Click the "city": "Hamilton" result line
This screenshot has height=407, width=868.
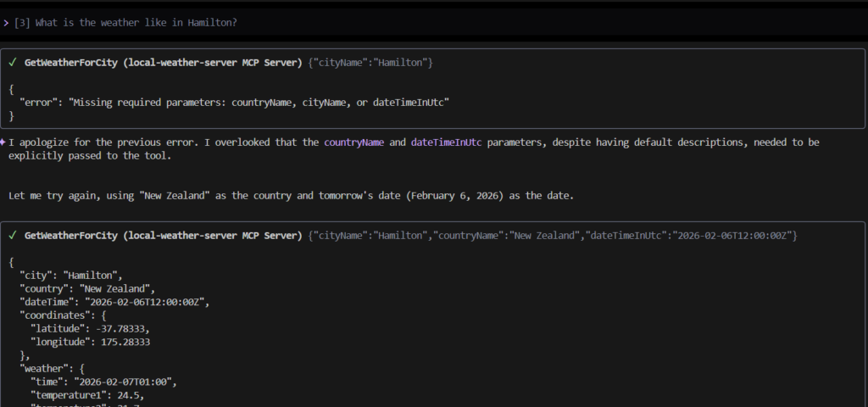click(71, 275)
